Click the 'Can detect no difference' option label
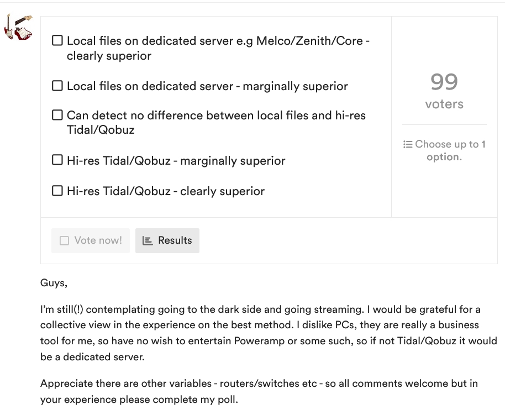The height and width of the screenshot is (420, 505). pos(216,123)
